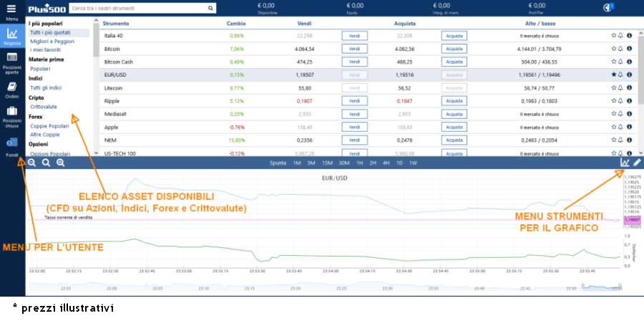This screenshot has width=644, height=321.
Task: Open the Fondi sidebar icon
Action: 12,143
